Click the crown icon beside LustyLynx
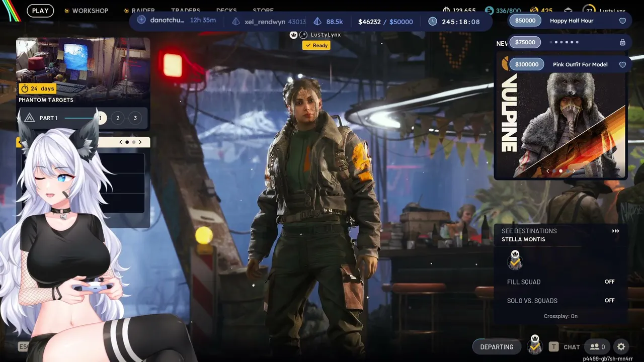This screenshot has height=362, width=644. 294,35
